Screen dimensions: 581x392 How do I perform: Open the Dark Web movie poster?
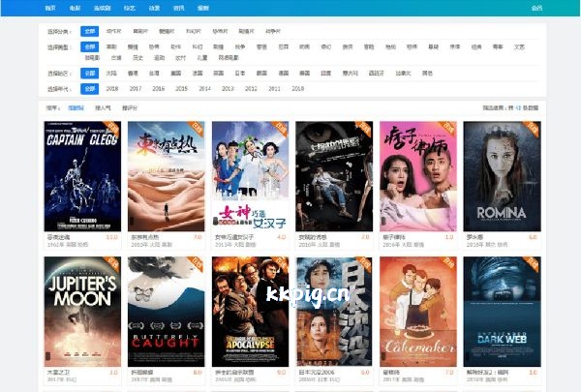(502, 312)
